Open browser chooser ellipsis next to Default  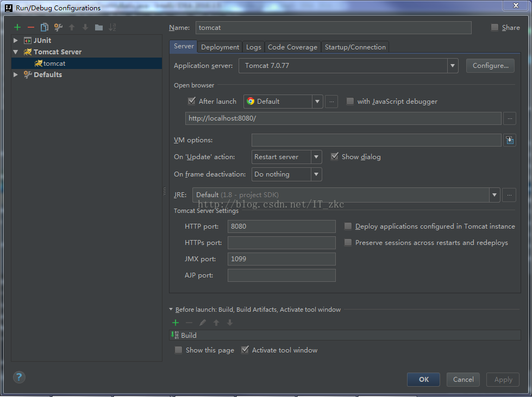point(331,102)
